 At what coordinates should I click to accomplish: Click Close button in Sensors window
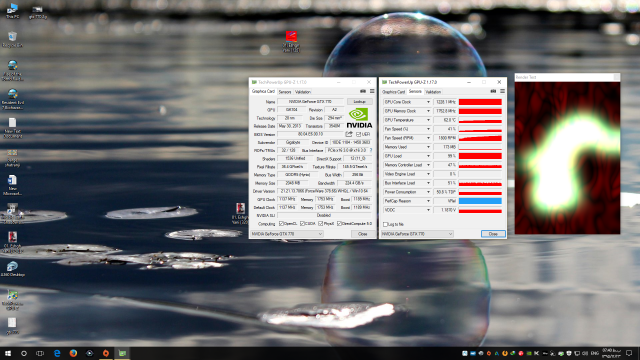point(493,234)
